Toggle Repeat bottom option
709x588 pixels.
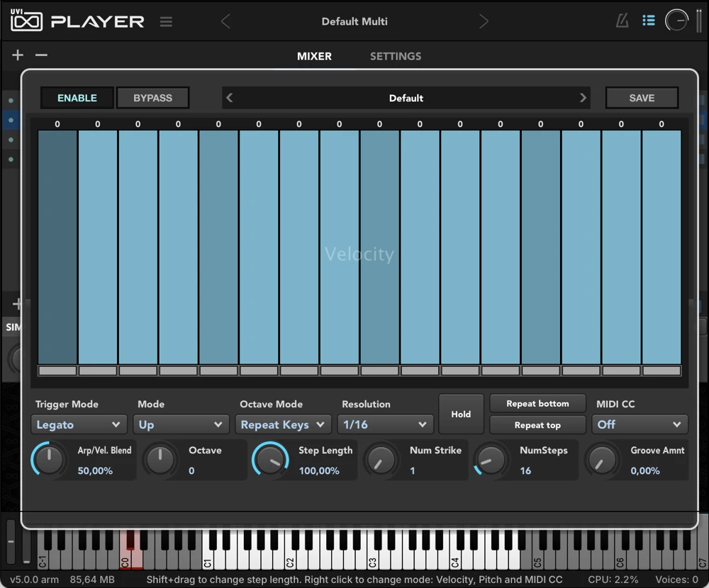(x=537, y=403)
